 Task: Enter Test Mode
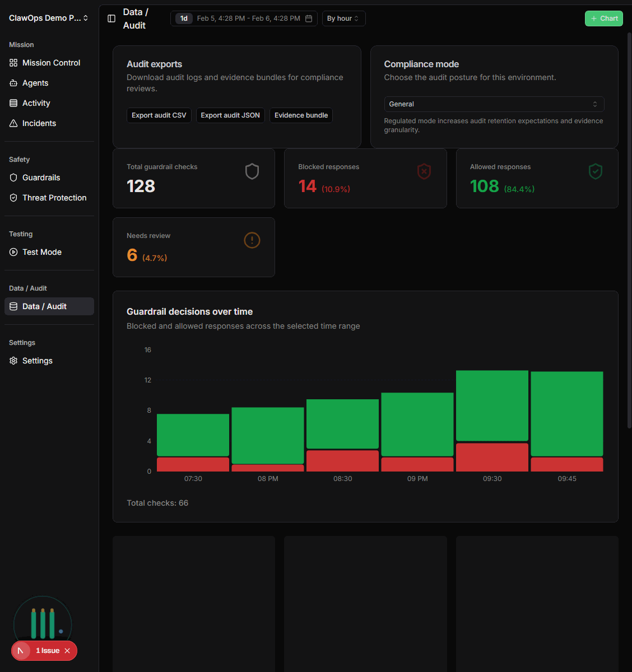coord(41,251)
